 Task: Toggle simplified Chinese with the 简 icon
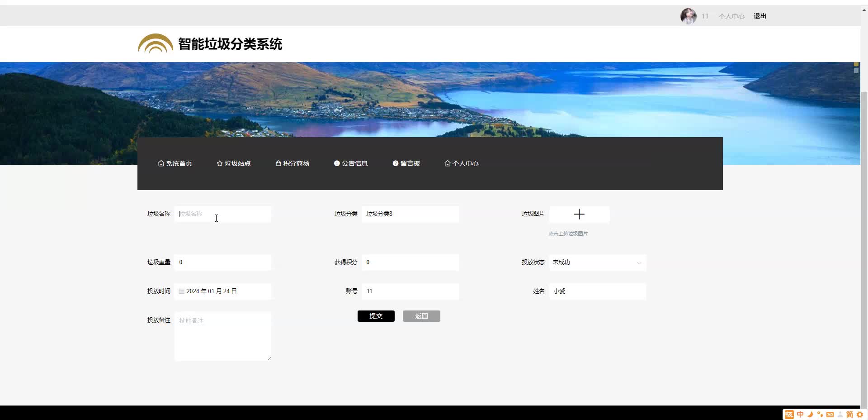coord(849,414)
